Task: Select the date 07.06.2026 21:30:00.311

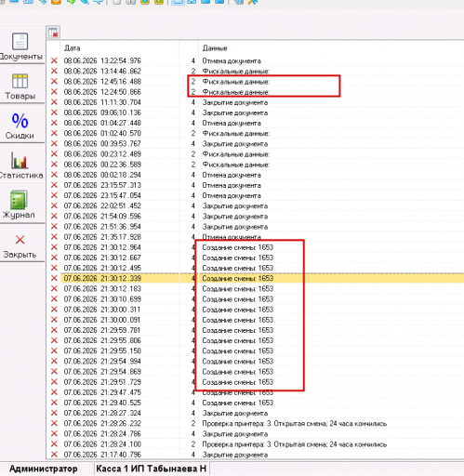Action: [102, 310]
